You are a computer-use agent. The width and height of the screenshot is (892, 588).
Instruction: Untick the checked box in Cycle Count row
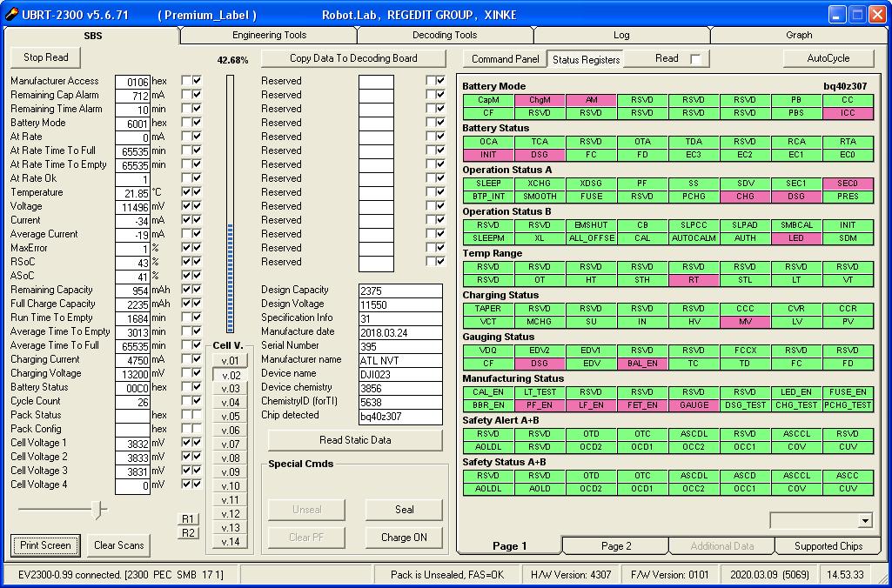coord(197,401)
